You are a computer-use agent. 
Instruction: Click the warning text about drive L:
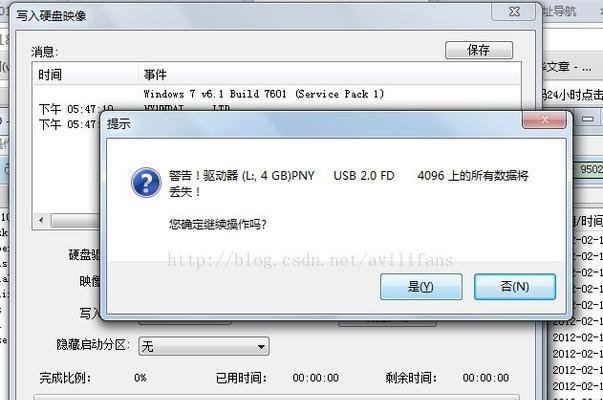point(349,183)
